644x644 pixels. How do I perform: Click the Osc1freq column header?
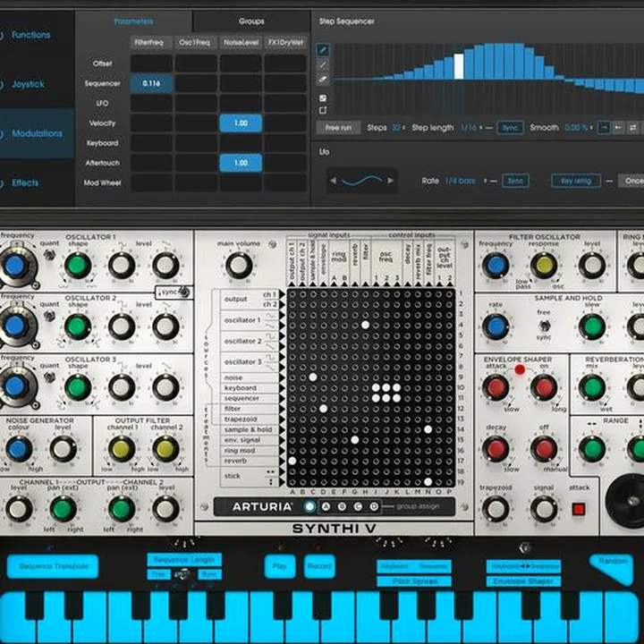pyautogui.click(x=194, y=42)
